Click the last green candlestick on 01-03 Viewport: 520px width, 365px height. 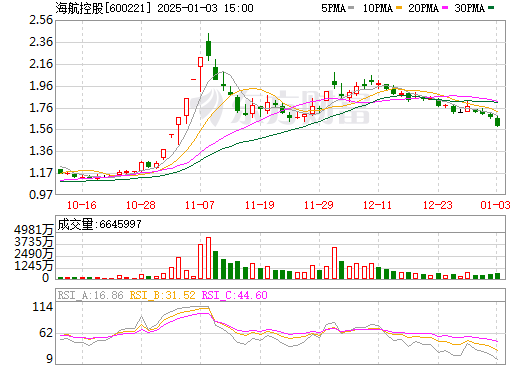tap(497, 122)
